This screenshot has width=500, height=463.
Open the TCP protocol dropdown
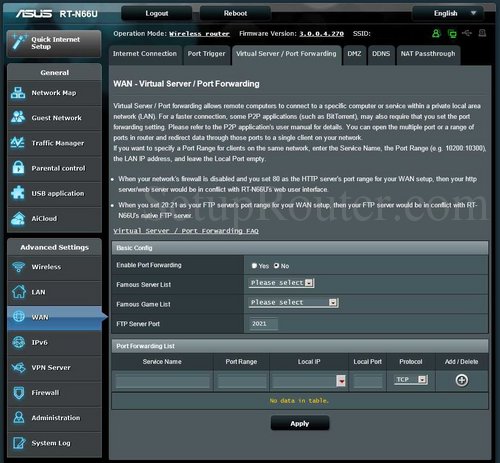pos(411,380)
